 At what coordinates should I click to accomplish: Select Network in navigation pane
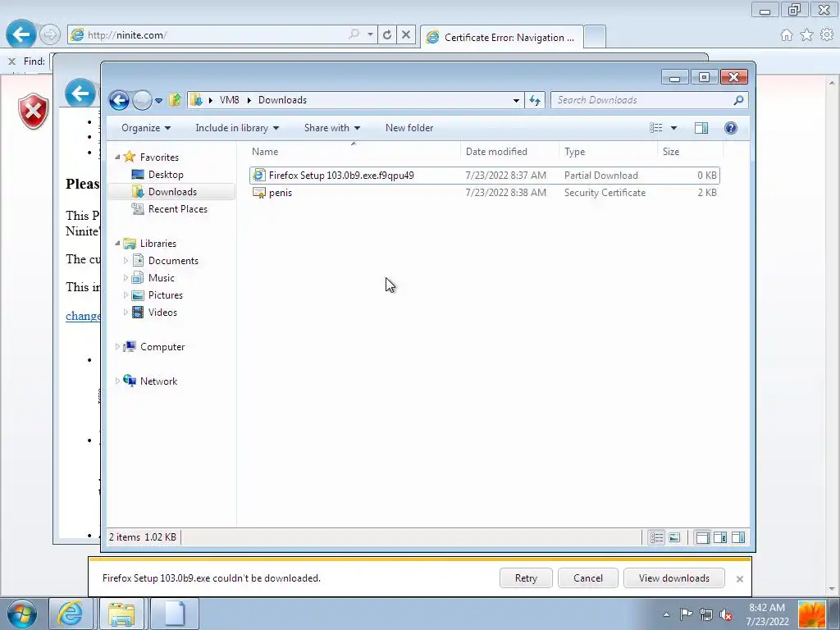(158, 381)
